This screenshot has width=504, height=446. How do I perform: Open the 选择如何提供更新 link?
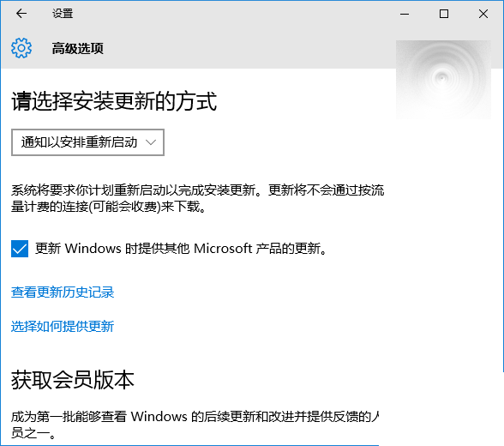(63, 327)
